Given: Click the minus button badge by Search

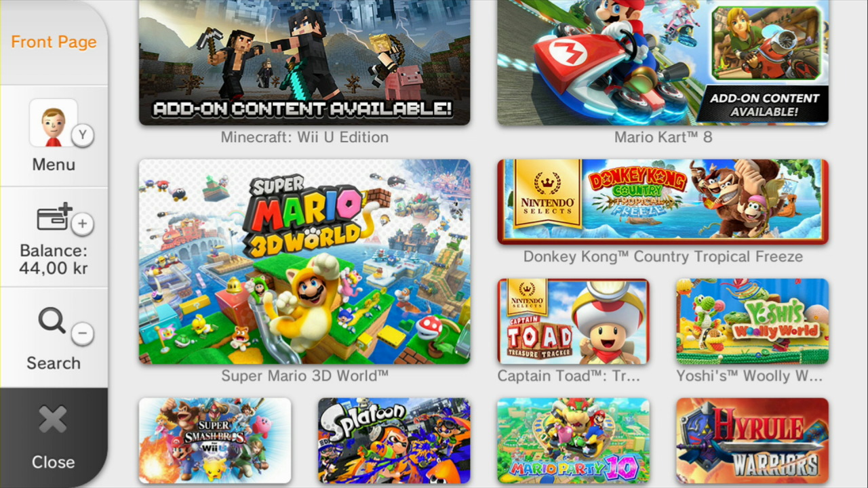Looking at the screenshot, I should (x=83, y=333).
